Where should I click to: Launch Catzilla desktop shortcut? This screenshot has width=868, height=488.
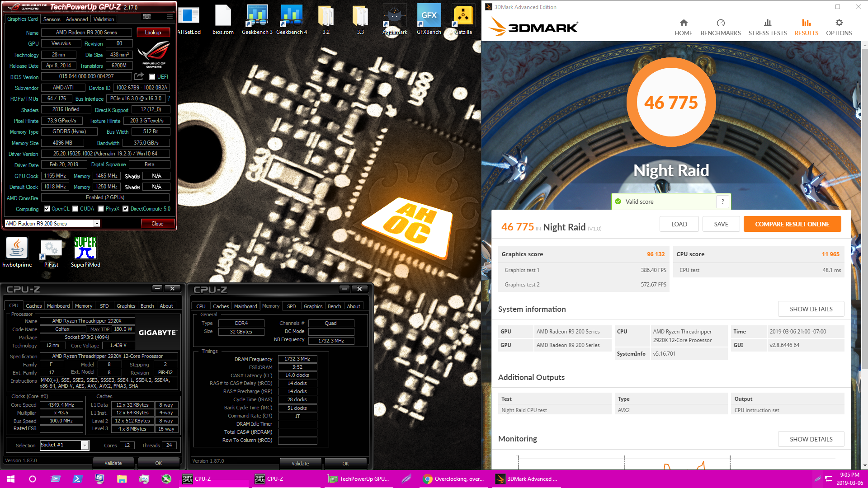click(463, 20)
